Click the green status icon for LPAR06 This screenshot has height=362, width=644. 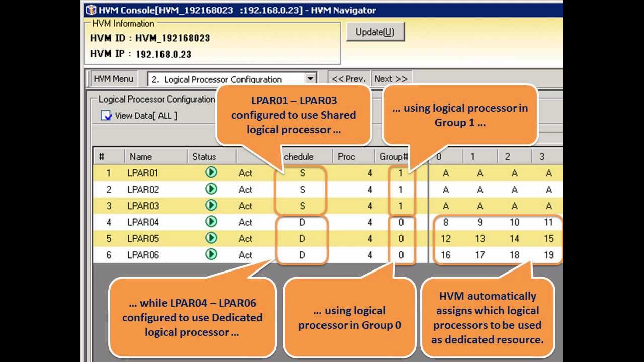tap(211, 254)
